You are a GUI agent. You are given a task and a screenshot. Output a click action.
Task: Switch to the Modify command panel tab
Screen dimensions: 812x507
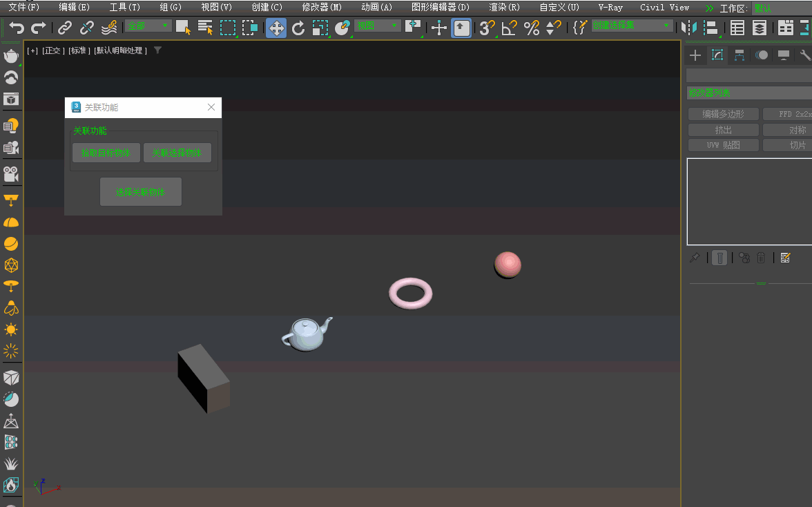click(x=717, y=55)
